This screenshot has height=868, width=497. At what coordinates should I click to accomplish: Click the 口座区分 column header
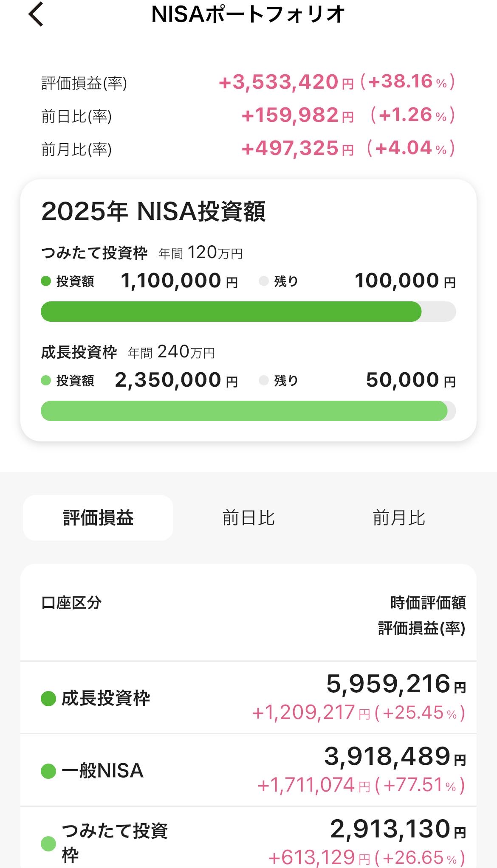[x=71, y=603]
